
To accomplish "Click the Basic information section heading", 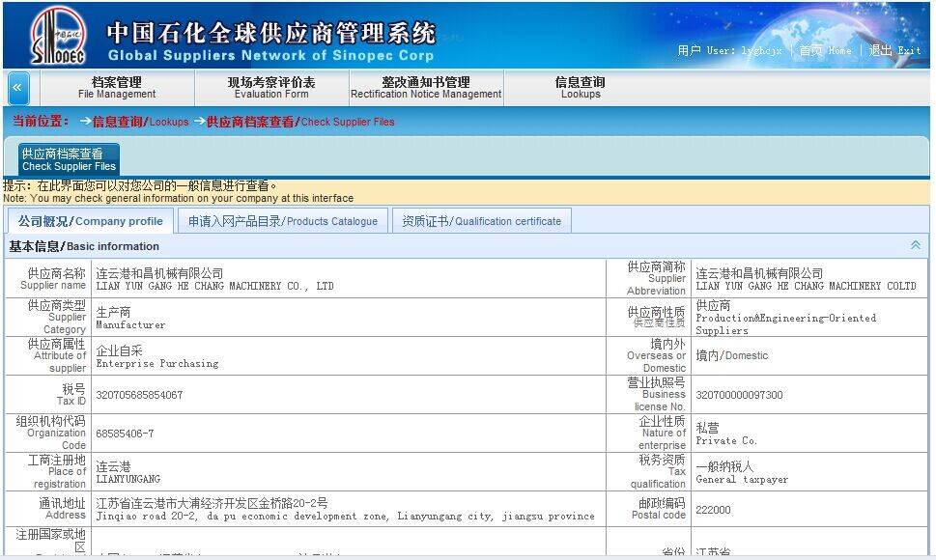I will click(x=84, y=246).
